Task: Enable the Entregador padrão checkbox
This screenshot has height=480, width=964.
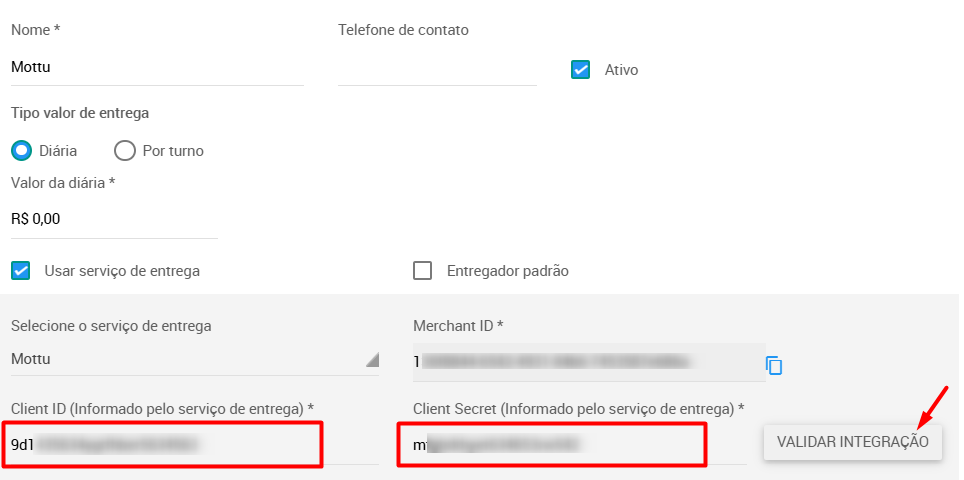Action: tap(422, 270)
